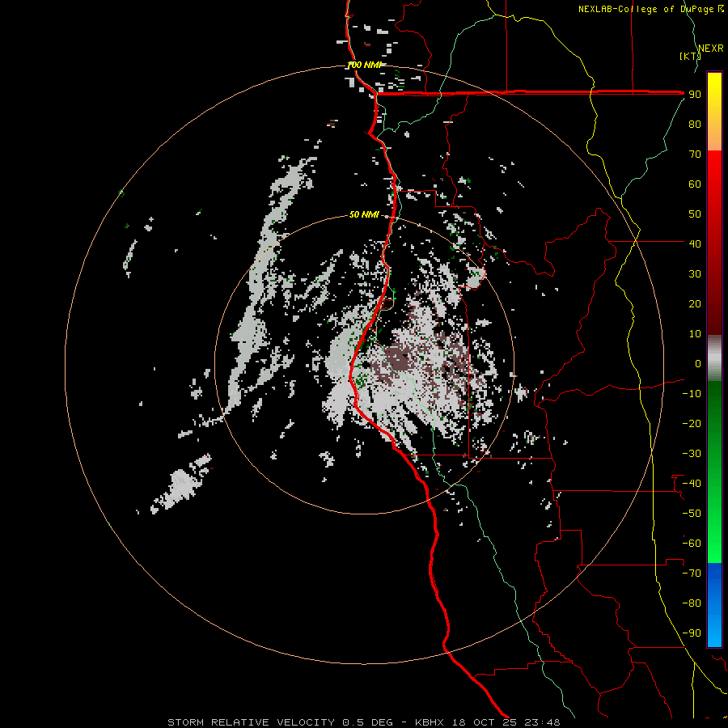
Task: Click the "23:48" timestamp in the caption
Action: click(x=542, y=722)
